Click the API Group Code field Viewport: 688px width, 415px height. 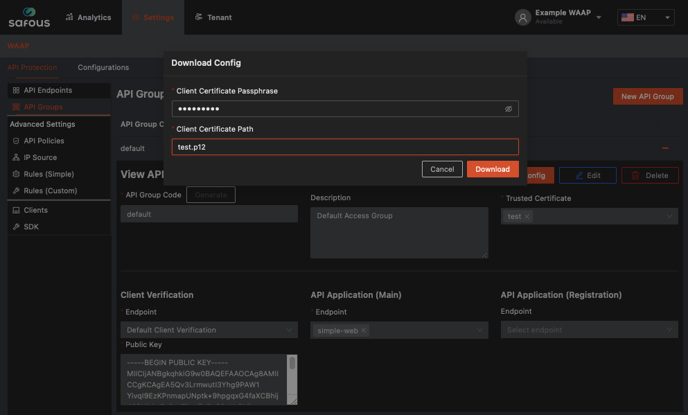209,214
